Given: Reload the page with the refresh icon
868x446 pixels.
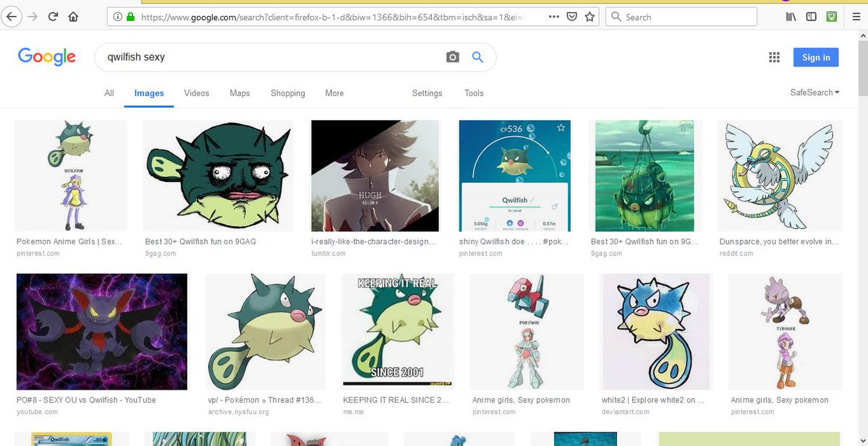Looking at the screenshot, I should [x=53, y=17].
